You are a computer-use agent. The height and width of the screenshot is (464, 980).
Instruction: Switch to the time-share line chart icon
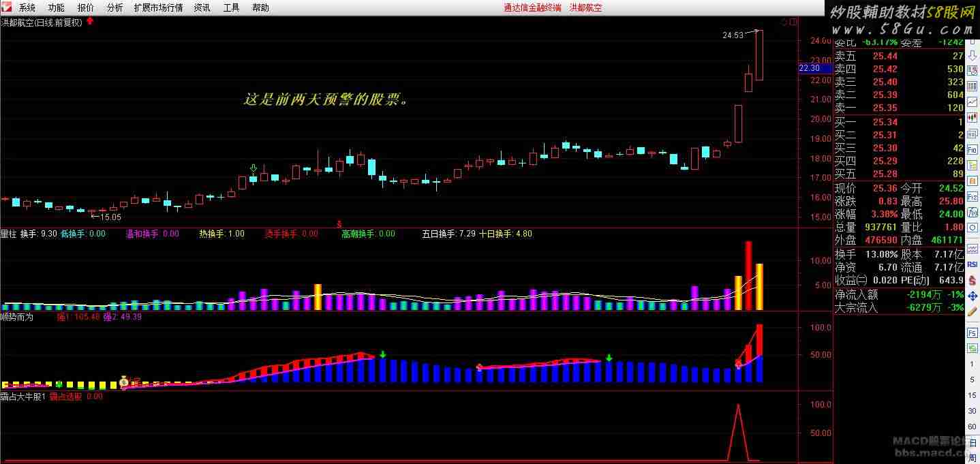(973, 102)
